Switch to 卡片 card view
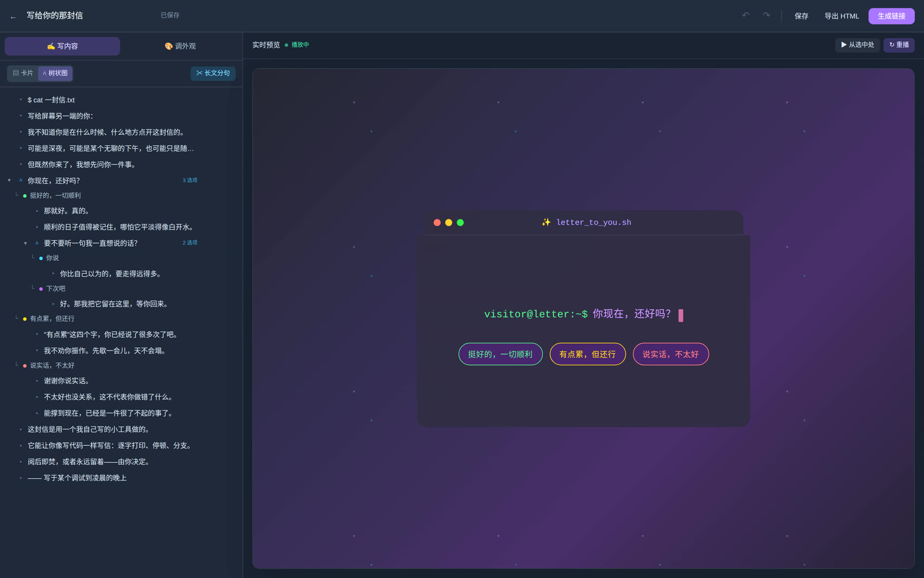Viewport: 924px width, 578px height. point(23,73)
